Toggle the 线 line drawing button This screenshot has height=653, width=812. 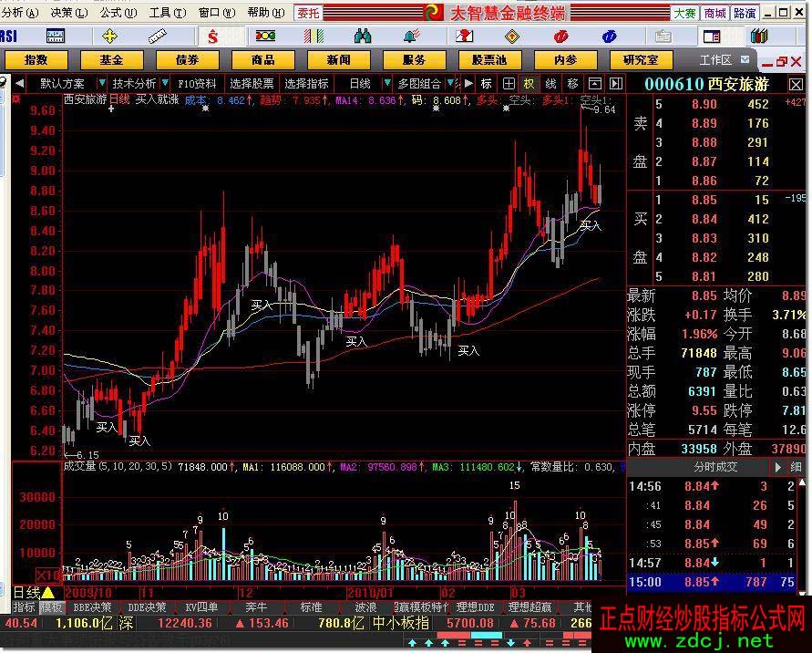click(550, 83)
